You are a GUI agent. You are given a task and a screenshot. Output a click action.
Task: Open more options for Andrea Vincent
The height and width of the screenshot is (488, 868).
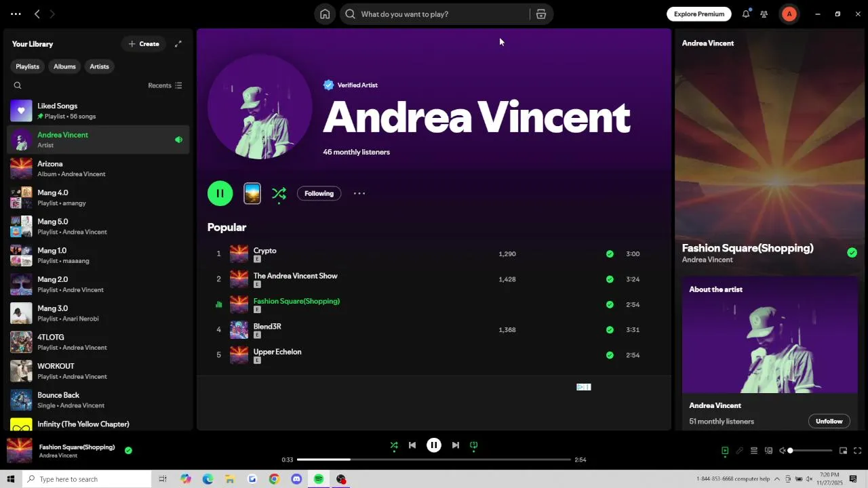[359, 194]
